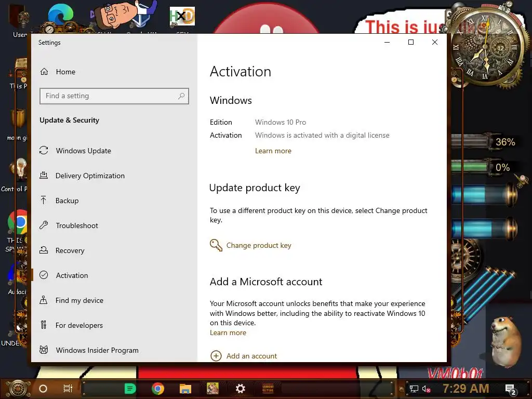Click the hamster desktop gadget
Screen dimensions: 532x399
coord(505,342)
